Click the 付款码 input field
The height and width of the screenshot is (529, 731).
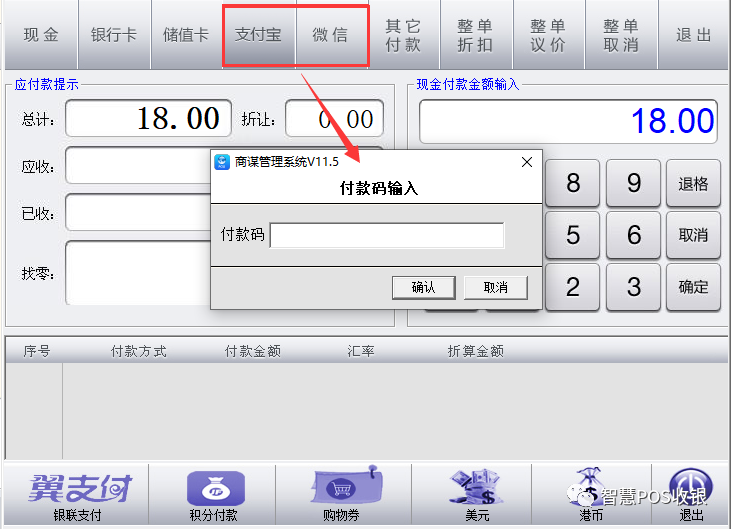click(x=387, y=235)
